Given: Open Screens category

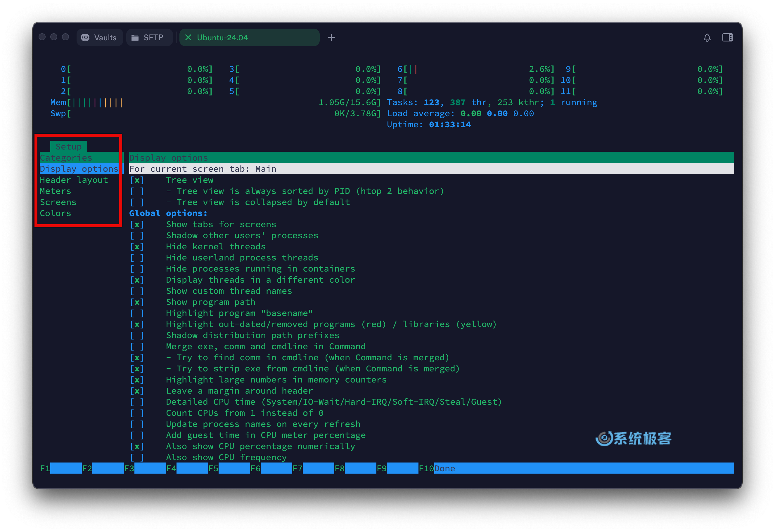Looking at the screenshot, I should click(x=58, y=202).
